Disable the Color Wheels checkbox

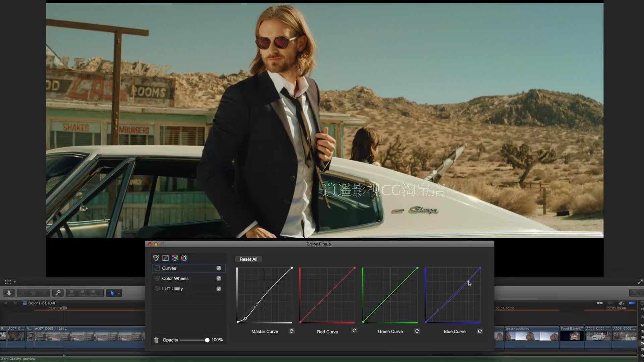point(218,278)
